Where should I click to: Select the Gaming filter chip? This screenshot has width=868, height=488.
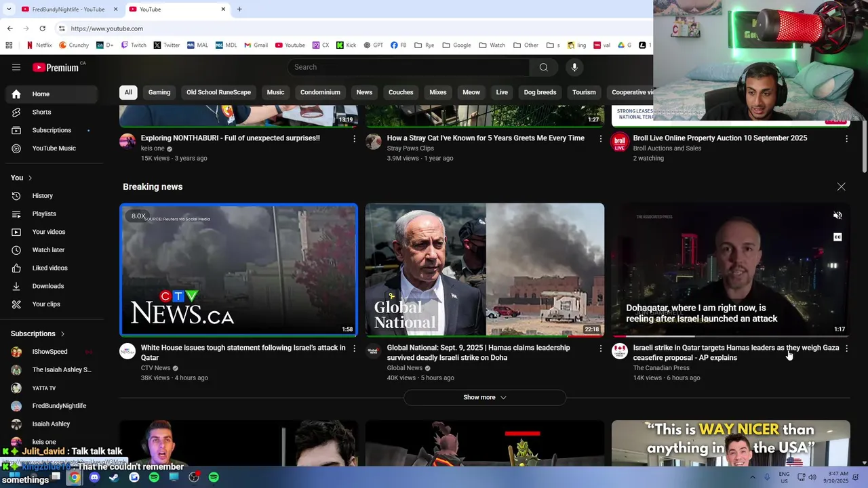pos(159,92)
